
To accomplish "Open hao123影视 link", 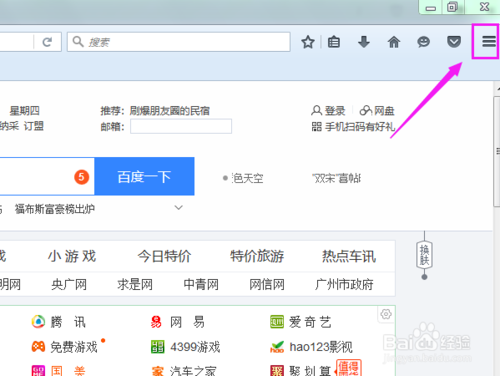I will tap(321, 347).
